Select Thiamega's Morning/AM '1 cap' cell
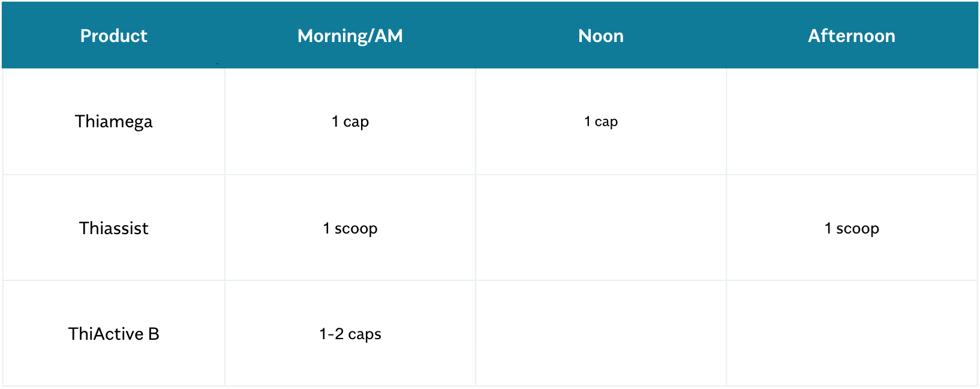Viewport: 980px width, 389px height. click(350, 122)
